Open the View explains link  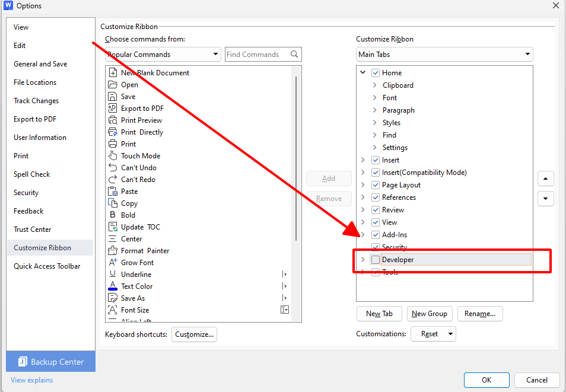[x=32, y=380]
